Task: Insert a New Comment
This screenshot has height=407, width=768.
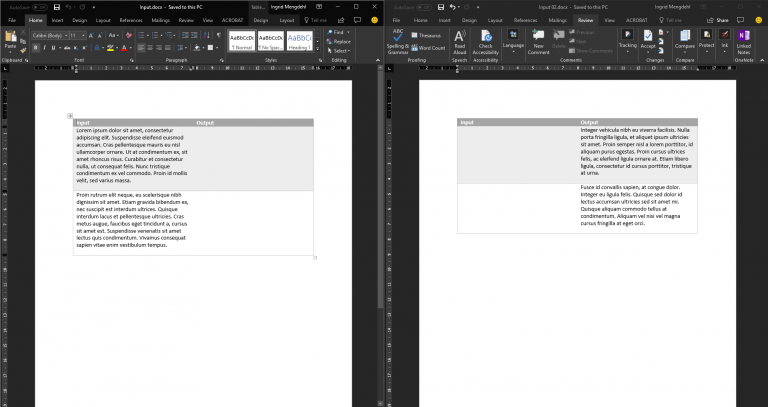Action: click(538, 40)
